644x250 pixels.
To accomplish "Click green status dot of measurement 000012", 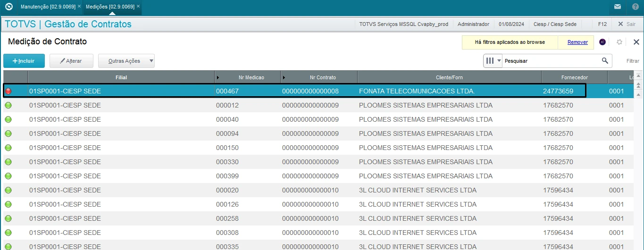I will click(x=8, y=105).
